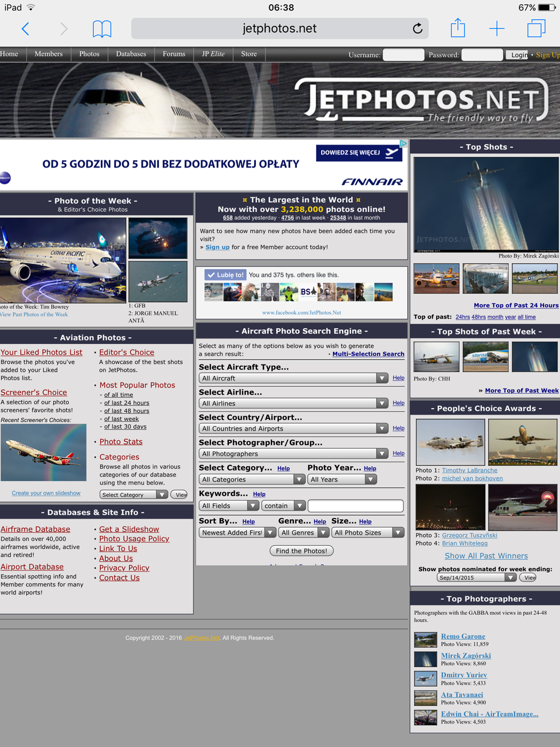Tap the jetphotos.net address bar
This screenshot has height=747, width=560.
(x=280, y=28)
